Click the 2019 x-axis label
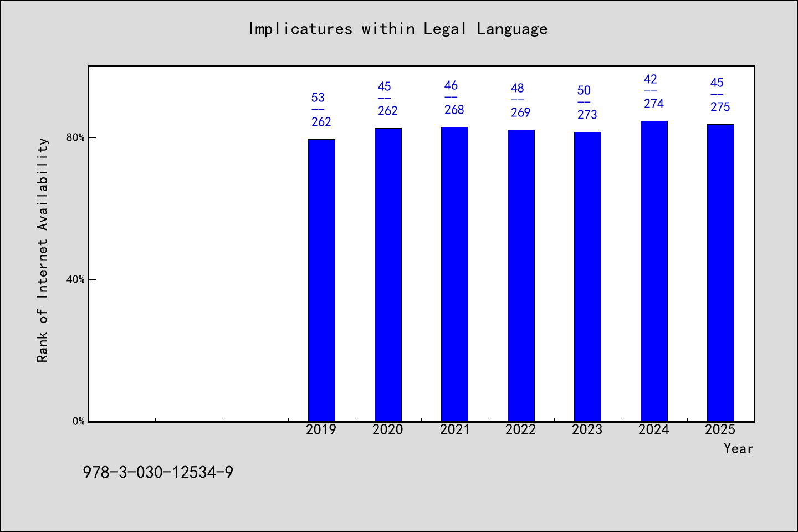Image resolution: width=798 pixels, height=532 pixels. (321, 429)
